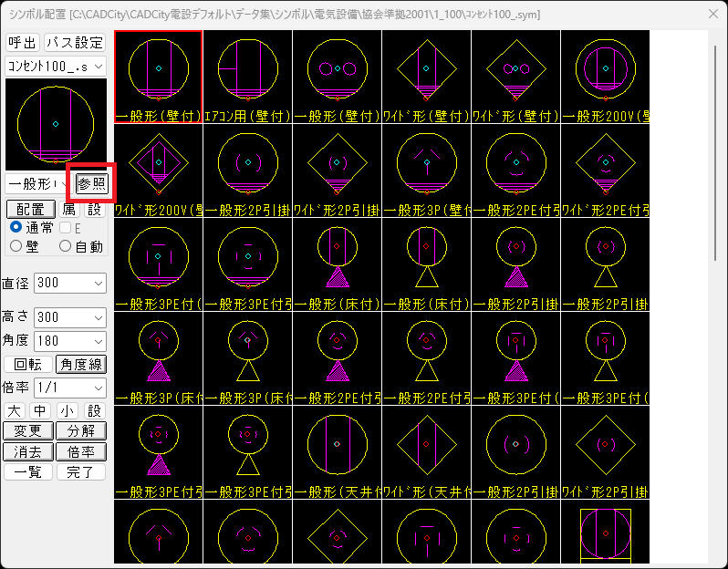
Task: Expand the 高さ 300 dropdown
Action: (70, 317)
